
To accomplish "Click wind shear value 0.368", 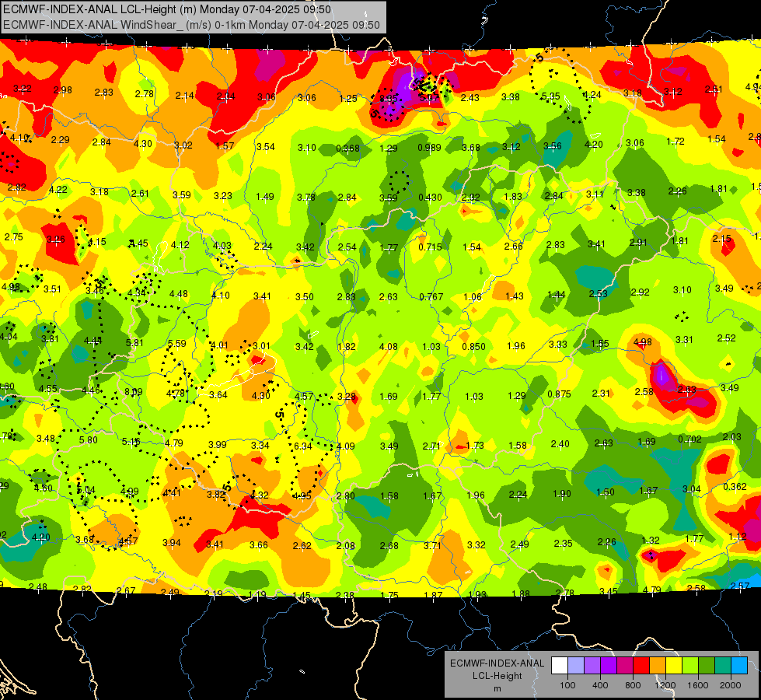I will [x=348, y=148].
